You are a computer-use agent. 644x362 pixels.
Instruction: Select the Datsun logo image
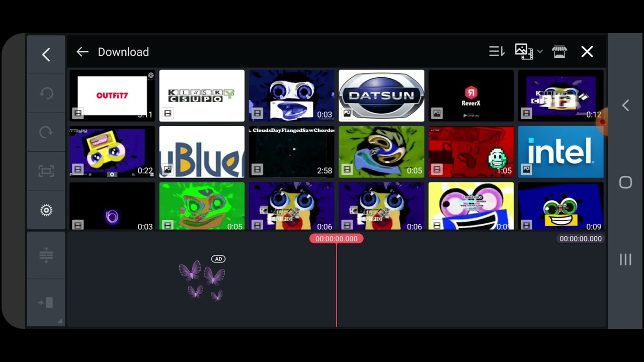coord(381,96)
